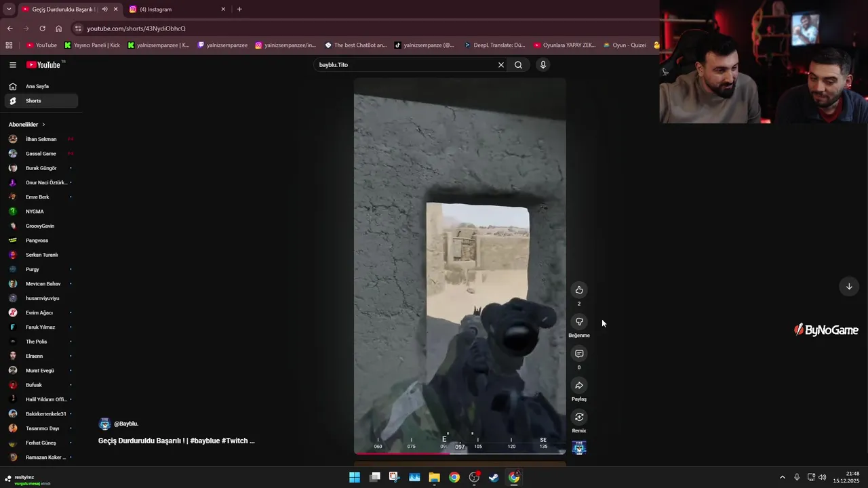
Task: Reload the current page
Action: pyautogui.click(x=42, y=28)
